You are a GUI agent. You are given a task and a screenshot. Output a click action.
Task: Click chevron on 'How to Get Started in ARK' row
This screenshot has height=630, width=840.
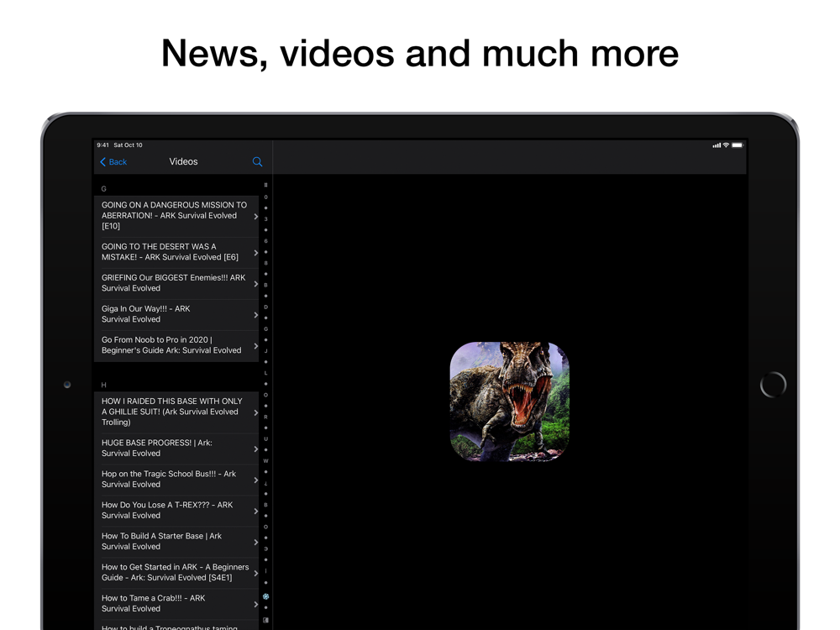pyautogui.click(x=255, y=573)
